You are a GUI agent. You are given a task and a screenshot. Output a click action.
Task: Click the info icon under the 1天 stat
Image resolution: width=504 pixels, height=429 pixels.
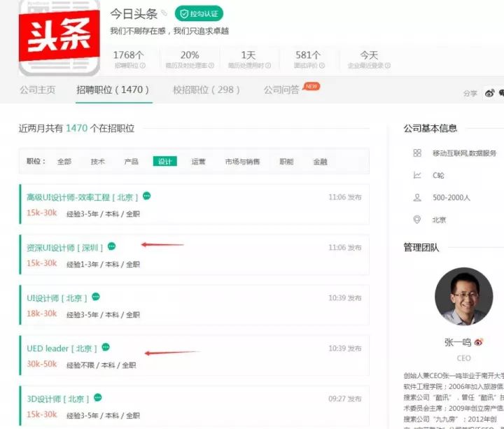(x=267, y=66)
